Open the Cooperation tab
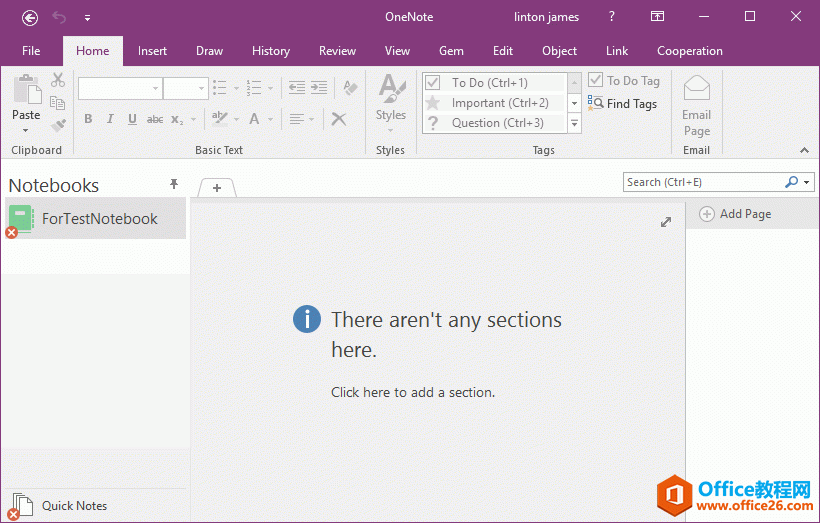 pyautogui.click(x=689, y=51)
